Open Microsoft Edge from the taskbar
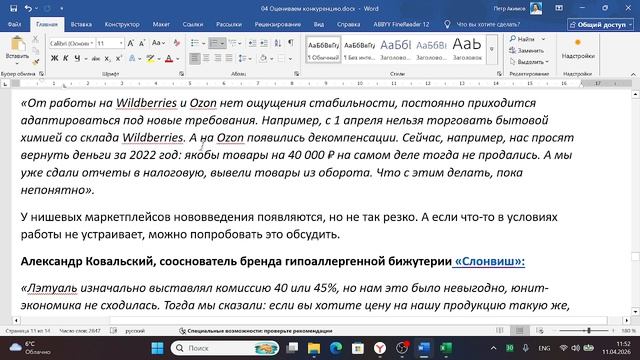This screenshot has width=640, height=360. [x=336, y=348]
